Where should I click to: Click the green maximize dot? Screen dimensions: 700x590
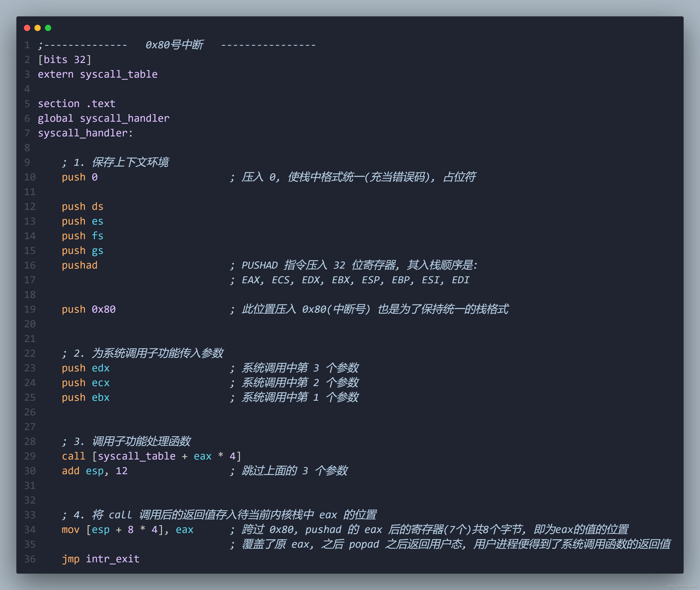(x=48, y=28)
